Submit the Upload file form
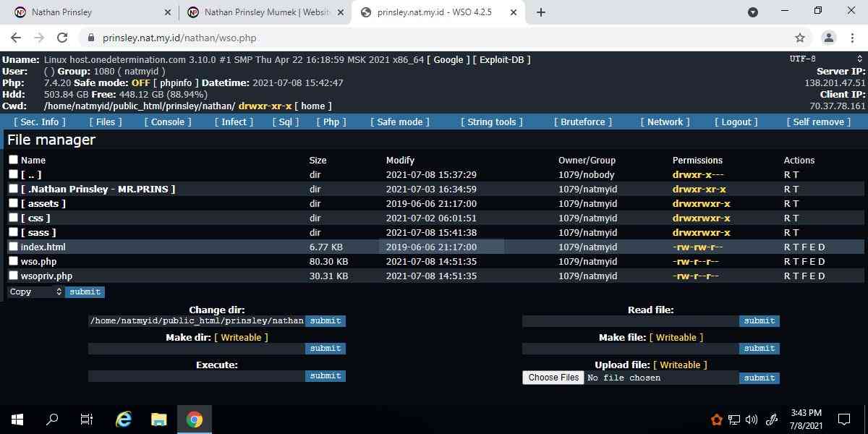Image resolution: width=868 pixels, height=434 pixels. (759, 378)
